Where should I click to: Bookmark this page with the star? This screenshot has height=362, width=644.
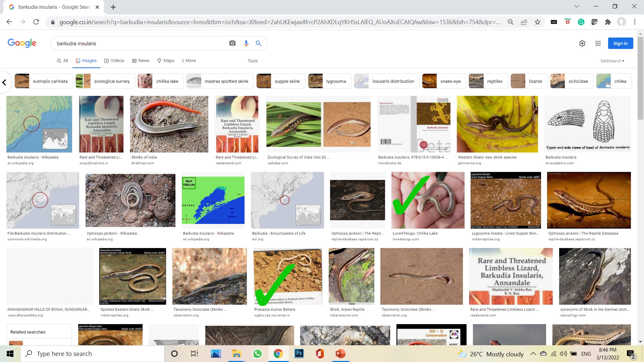point(537,22)
